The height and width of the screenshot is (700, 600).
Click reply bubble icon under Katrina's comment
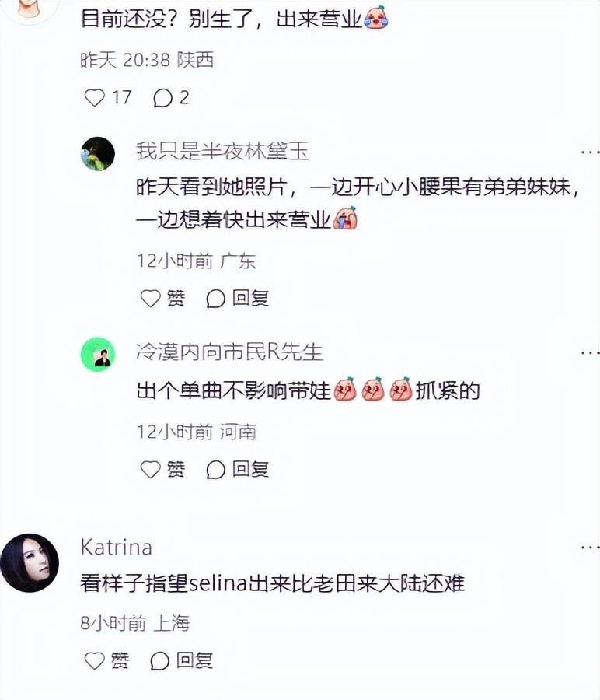[x=159, y=660]
